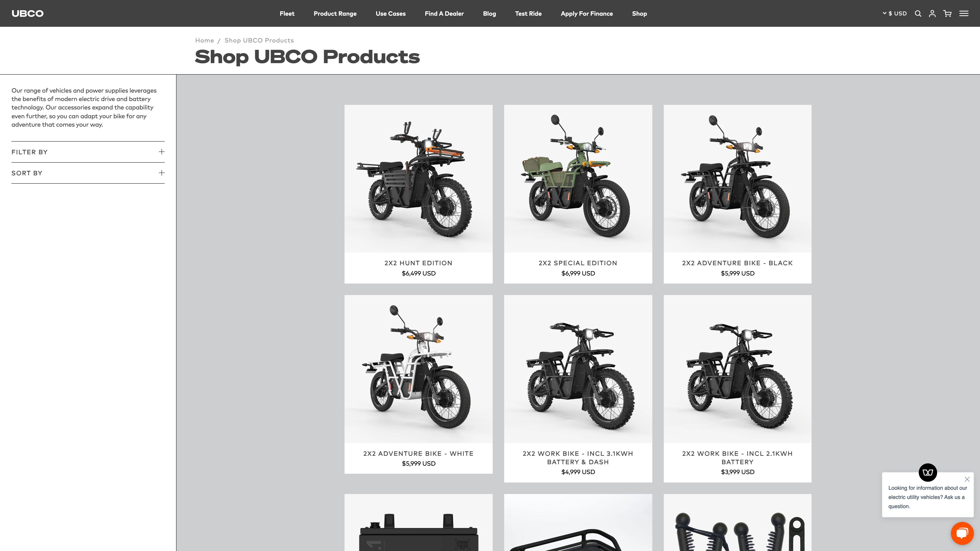Open Apply For Finance

coord(587,13)
